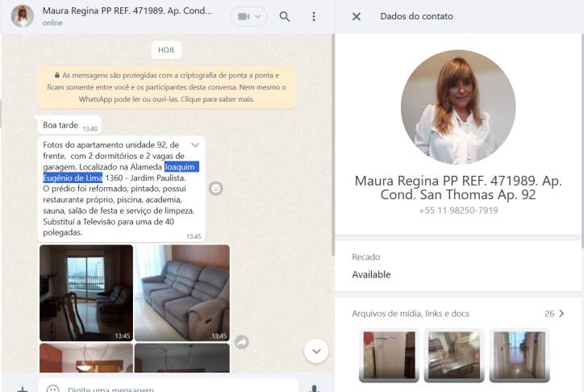Open the gray sofa photo in chat
The image size is (584, 392).
coord(182,293)
